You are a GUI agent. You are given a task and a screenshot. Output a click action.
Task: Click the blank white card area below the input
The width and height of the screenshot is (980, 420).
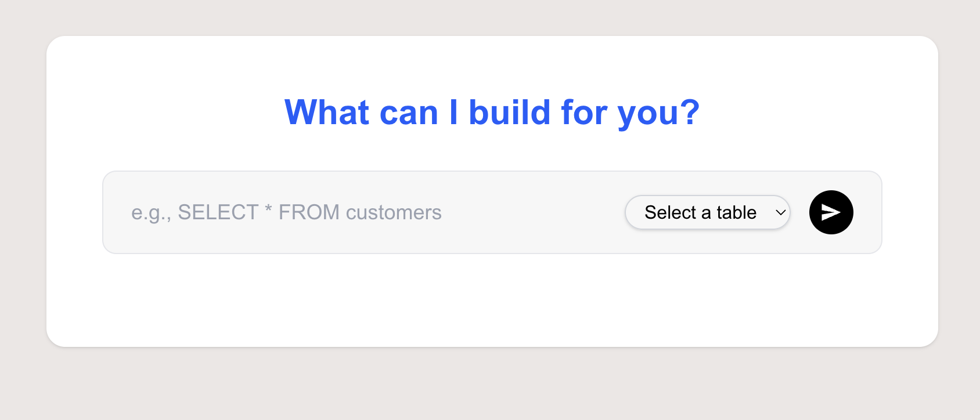tap(492, 300)
